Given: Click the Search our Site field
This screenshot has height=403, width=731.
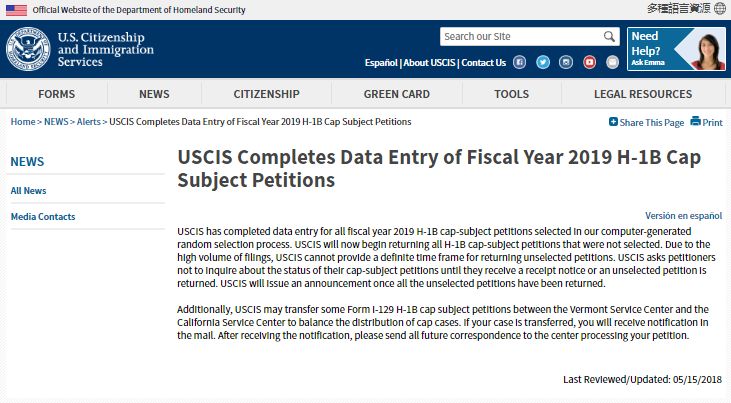Looking at the screenshot, I should tap(520, 37).
